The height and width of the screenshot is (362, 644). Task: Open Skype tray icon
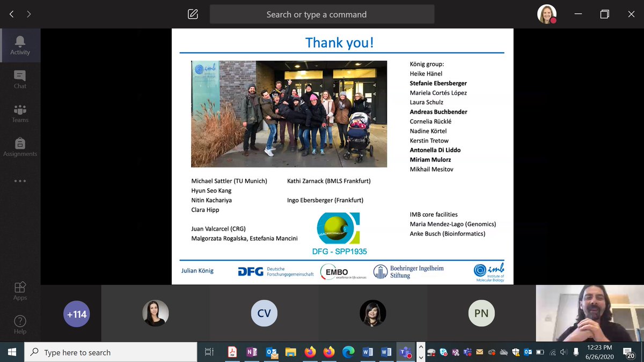[443, 352]
